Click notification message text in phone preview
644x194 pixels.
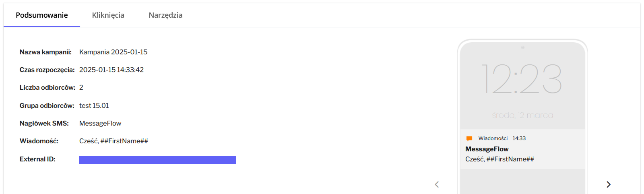(x=500, y=159)
